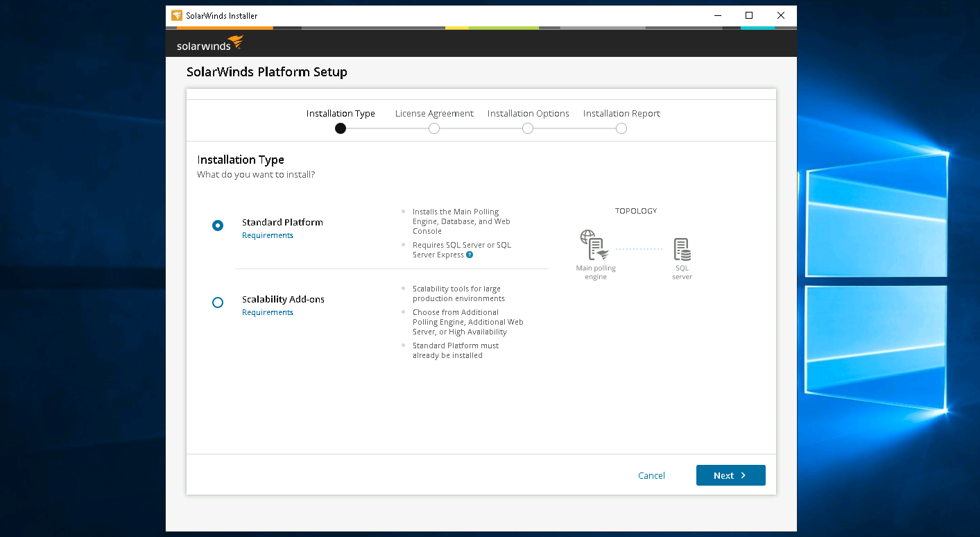The height and width of the screenshot is (537, 980).
Task: Cancel the installation setup
Action: (651, 476)
